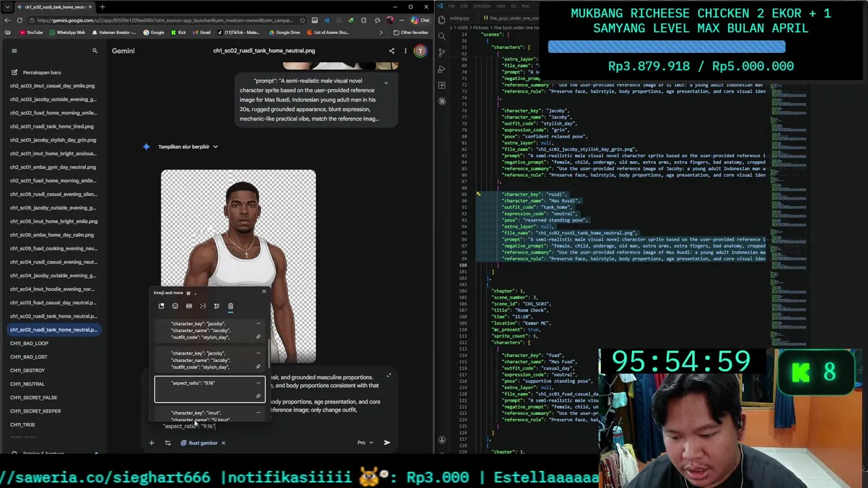868x488 pixels.
Task: Open the Gemini tools settings icon
Action: coord(168,443)
